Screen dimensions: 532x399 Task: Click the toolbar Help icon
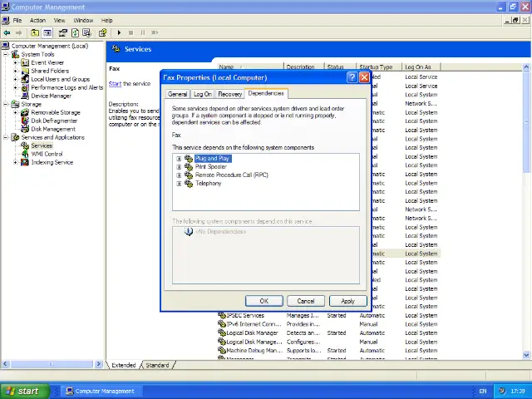point(102,33)
